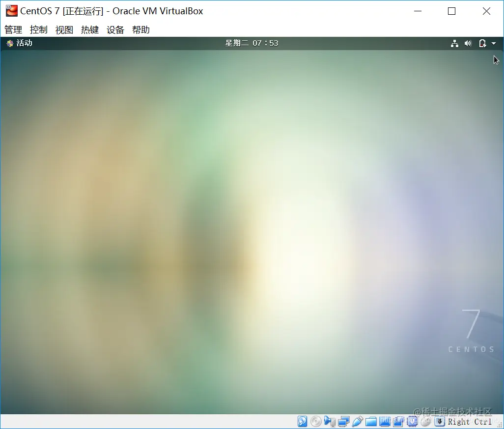Click the hard disk activity icon

coord(302,421)
